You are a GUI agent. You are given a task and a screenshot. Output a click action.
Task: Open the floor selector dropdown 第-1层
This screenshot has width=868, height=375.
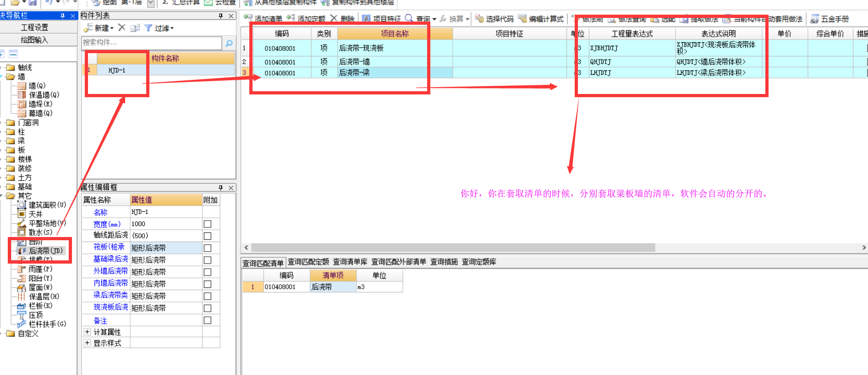[x=151, y=3]
